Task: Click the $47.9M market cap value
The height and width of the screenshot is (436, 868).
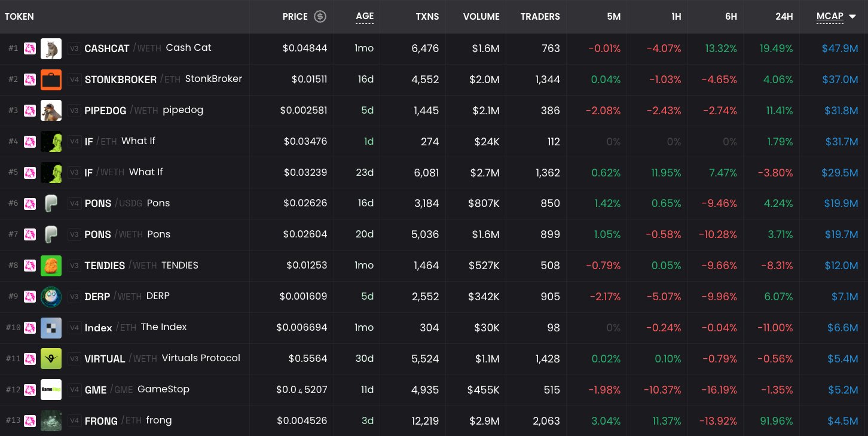Action: click(840, 48)
